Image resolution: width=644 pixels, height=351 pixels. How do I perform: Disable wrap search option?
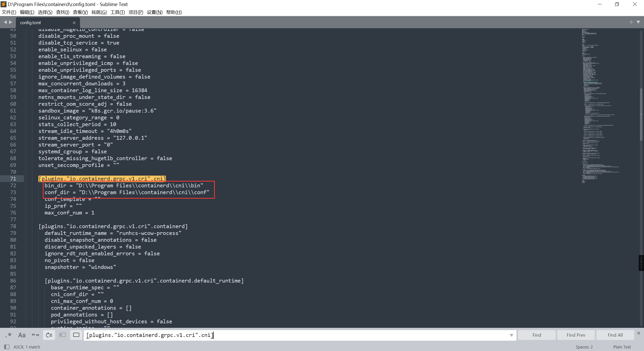point(49,335)
